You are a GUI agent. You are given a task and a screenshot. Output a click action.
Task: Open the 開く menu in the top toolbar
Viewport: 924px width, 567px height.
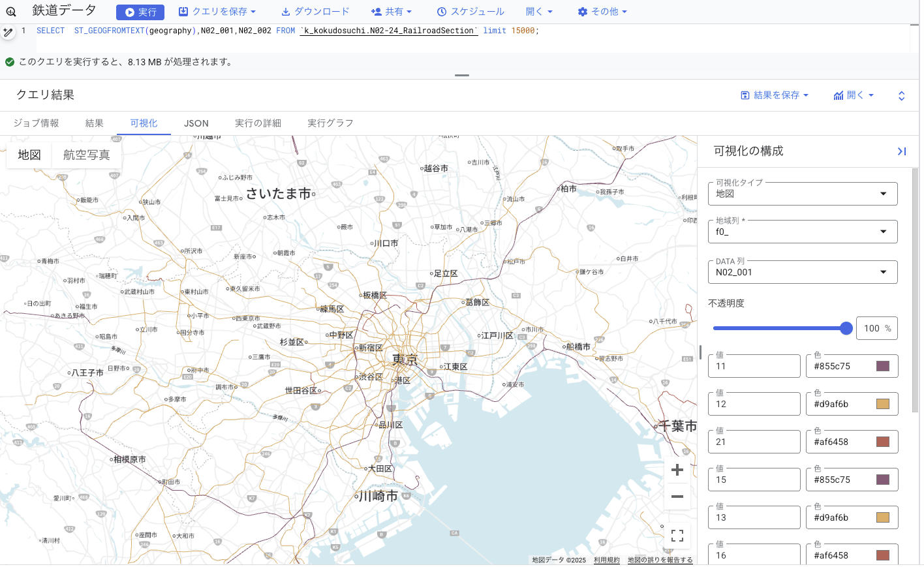tap(539, 12)
